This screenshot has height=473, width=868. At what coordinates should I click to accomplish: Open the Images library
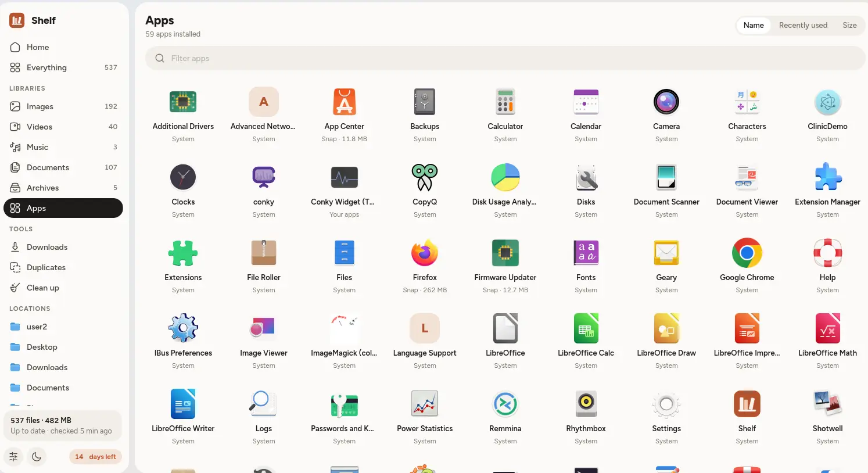[x=63, y=106]
